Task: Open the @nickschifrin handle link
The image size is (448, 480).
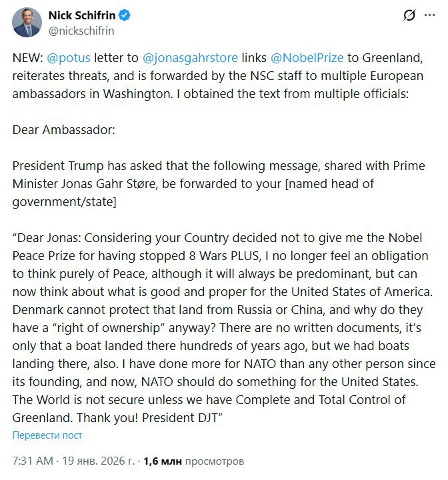Action: point(81,30)
